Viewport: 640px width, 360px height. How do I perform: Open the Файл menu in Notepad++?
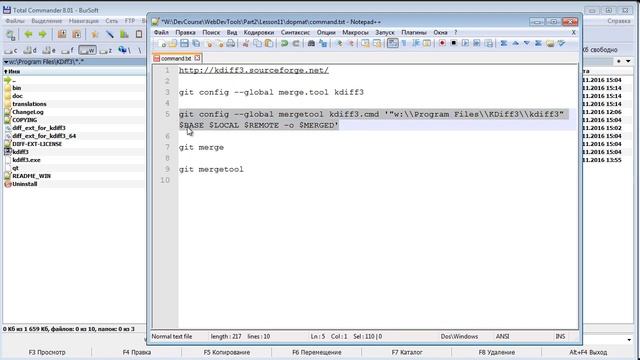coord(161,32)
